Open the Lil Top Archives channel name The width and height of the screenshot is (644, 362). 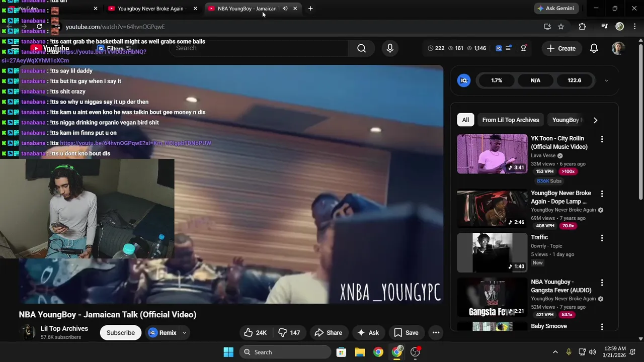click(64, 328)
